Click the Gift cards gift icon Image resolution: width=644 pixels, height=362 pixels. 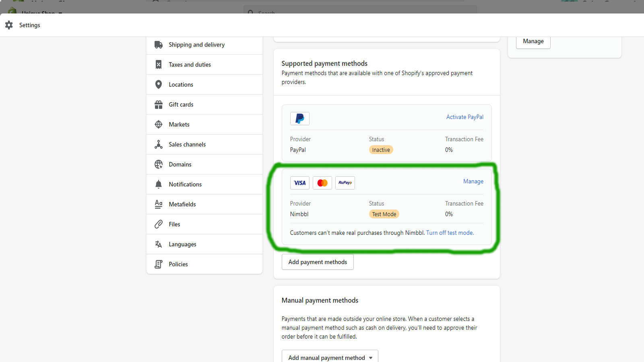point(159,105)
